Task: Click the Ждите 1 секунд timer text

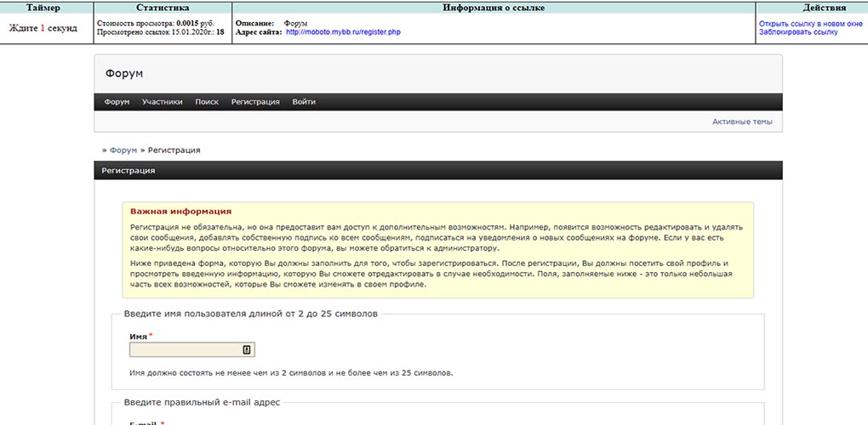Action: [x=43, y=28]
